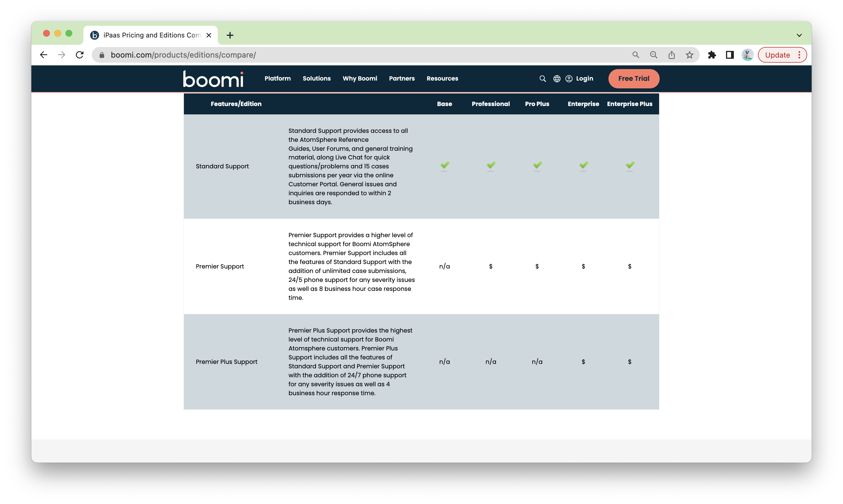Open the tab search chevron at top right

pyautogui.click(x=799, y=35)
